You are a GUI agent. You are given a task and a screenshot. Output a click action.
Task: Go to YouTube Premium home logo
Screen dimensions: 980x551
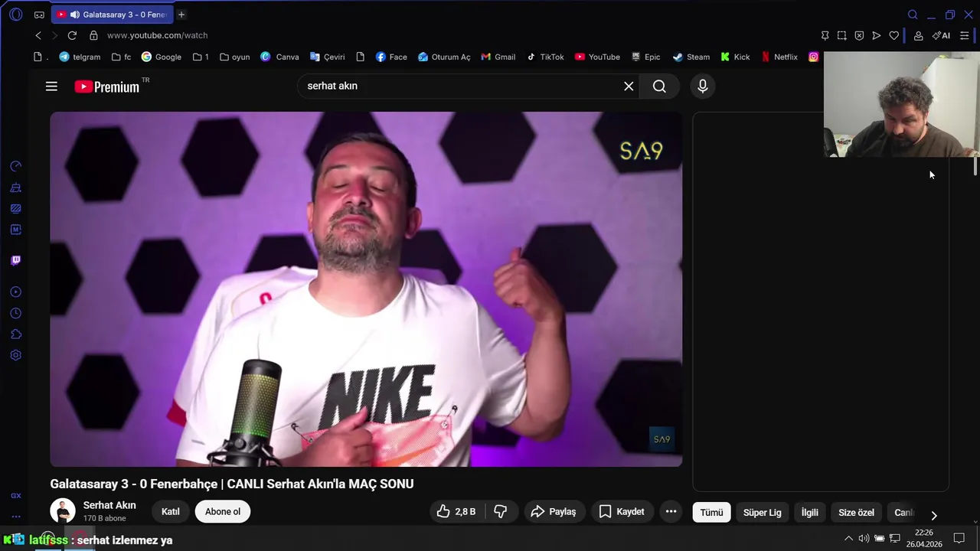[x=107, y=86]
